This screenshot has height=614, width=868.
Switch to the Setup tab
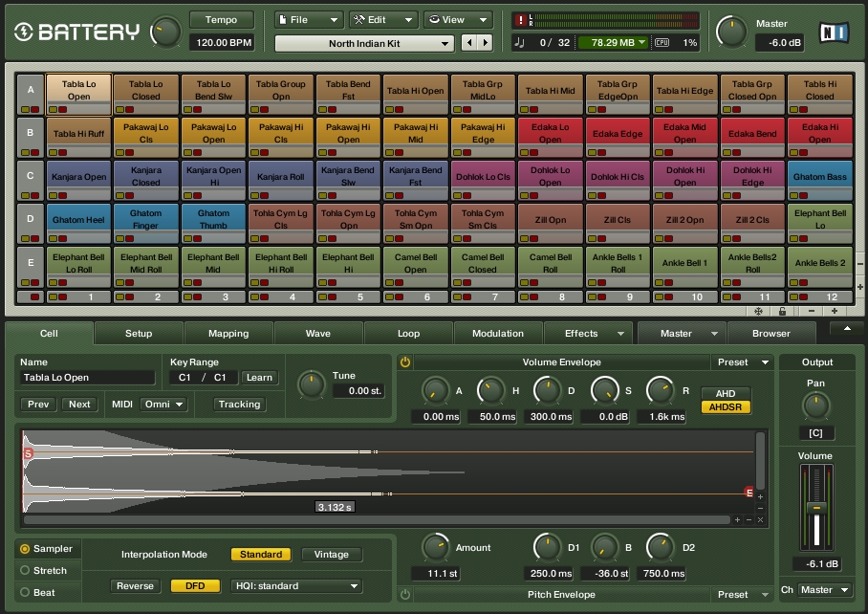tap(139, 333)
